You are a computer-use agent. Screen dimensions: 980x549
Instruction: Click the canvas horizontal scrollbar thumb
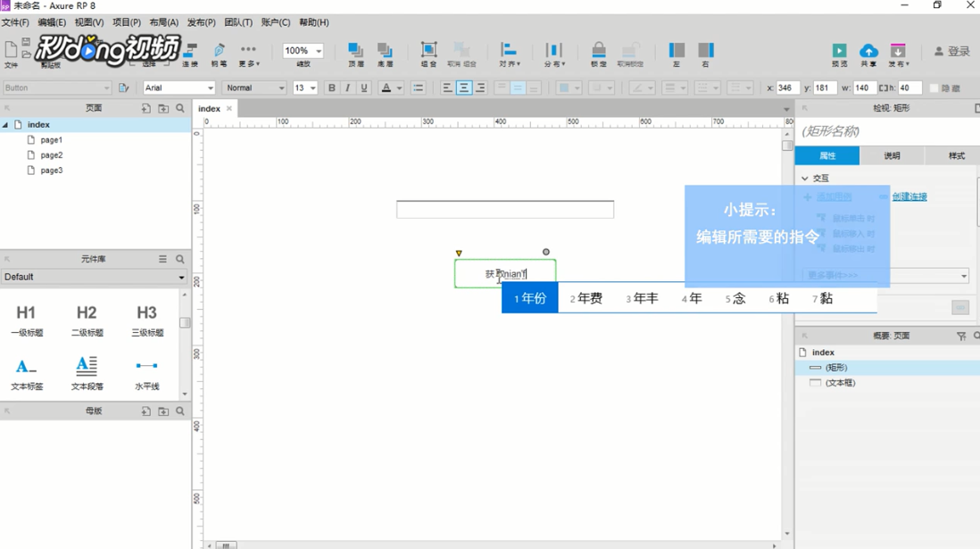click(226, 545)
